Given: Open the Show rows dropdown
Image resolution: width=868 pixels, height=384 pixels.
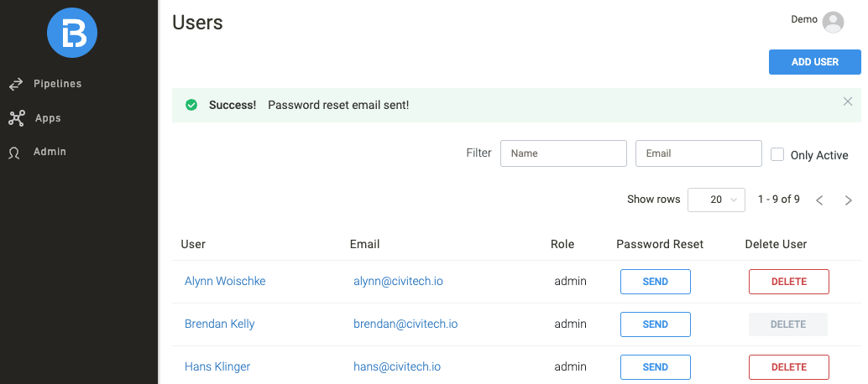Looking at the screenshot, I should (x=716, y=200).
